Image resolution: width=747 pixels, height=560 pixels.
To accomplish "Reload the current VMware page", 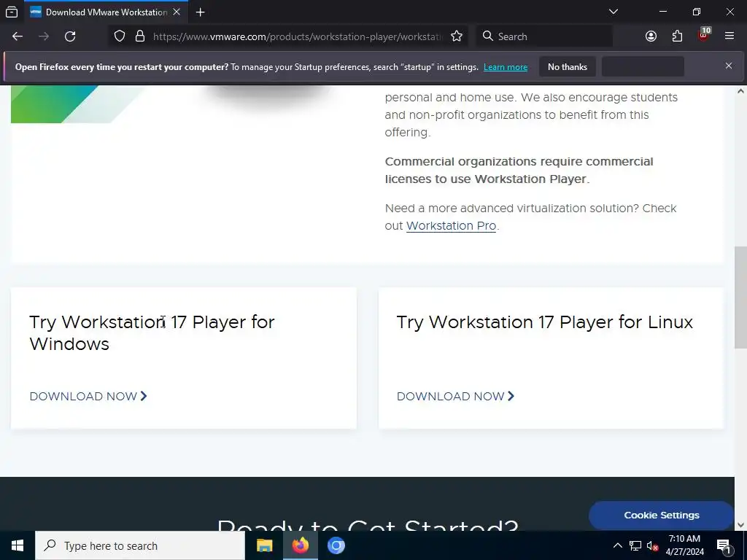I will pos(70,36).
